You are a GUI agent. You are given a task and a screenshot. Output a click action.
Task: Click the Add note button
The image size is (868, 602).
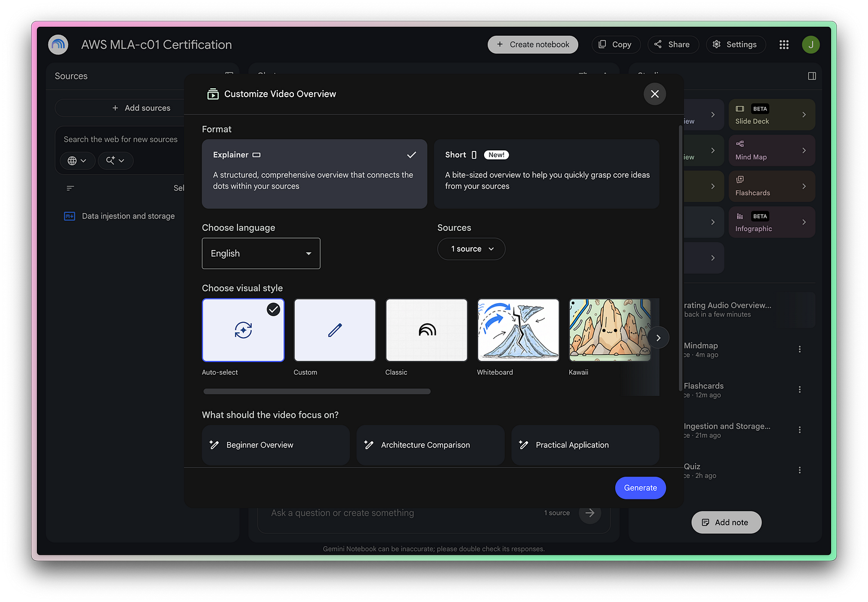click(x=726, y=523)
